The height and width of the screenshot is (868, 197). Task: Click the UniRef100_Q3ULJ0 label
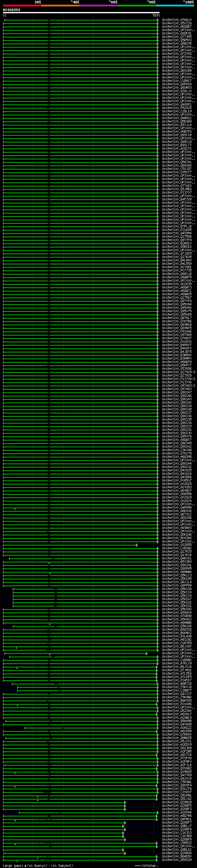(177, 91)
